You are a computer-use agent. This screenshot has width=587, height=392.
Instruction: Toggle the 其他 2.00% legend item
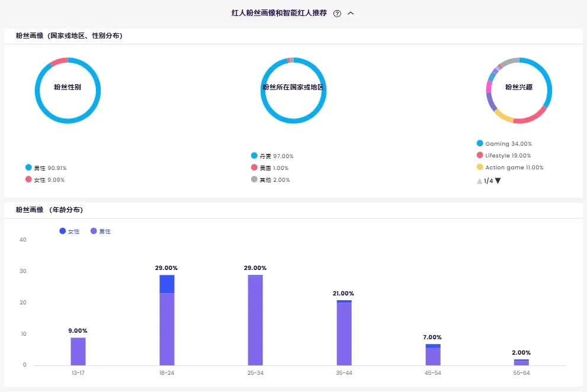point(270,179)
